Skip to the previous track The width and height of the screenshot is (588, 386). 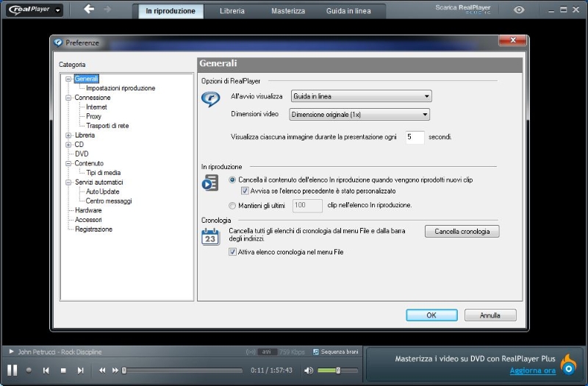click(x=46, y=370)
